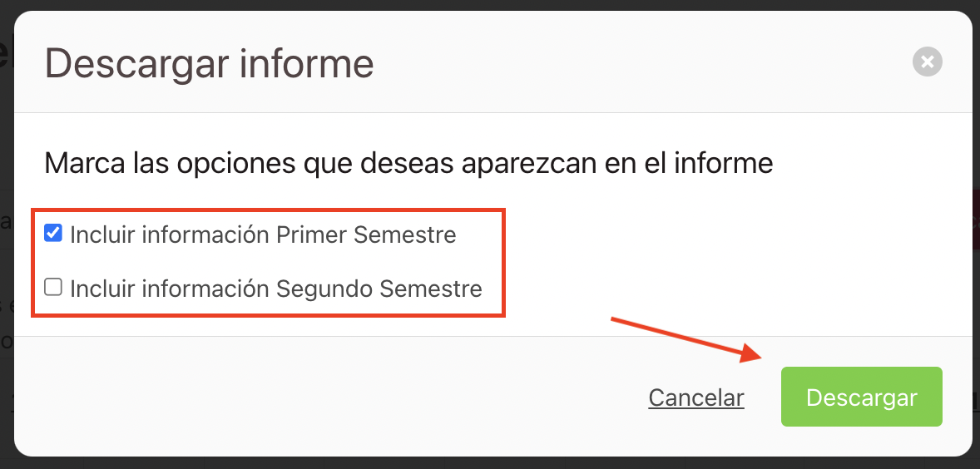
Task: Enable the Segundo Semestre checkbox
Action: coord(53,287)
